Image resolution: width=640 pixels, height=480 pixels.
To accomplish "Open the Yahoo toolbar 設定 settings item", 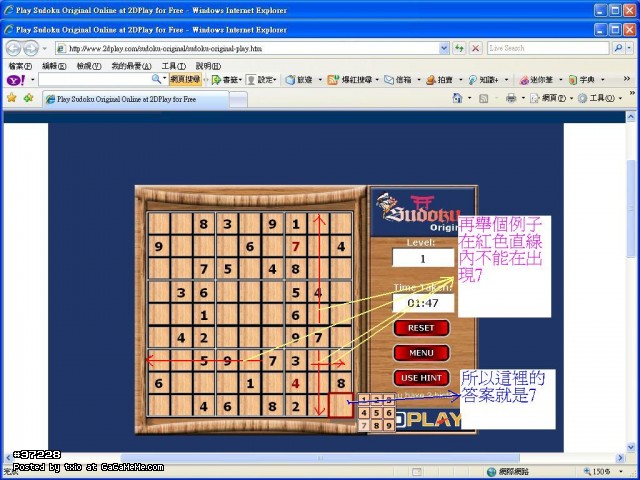I will [261, 80].
